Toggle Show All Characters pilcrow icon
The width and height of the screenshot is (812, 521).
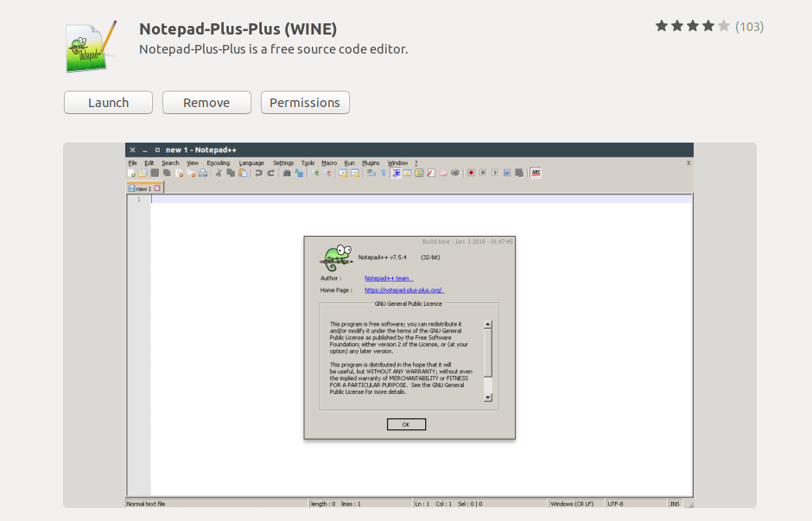pyautogui.click(x=384, y=173)
